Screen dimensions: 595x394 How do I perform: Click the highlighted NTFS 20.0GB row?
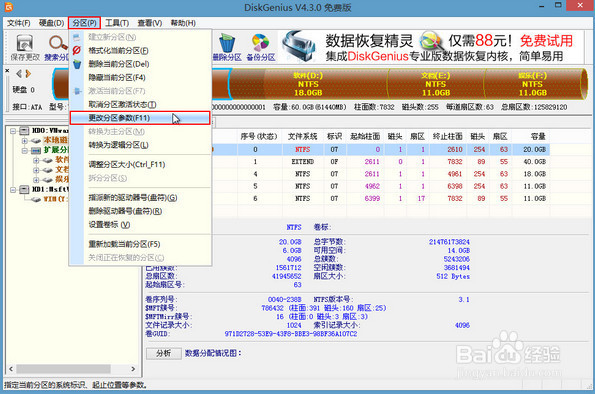(381, 150)
